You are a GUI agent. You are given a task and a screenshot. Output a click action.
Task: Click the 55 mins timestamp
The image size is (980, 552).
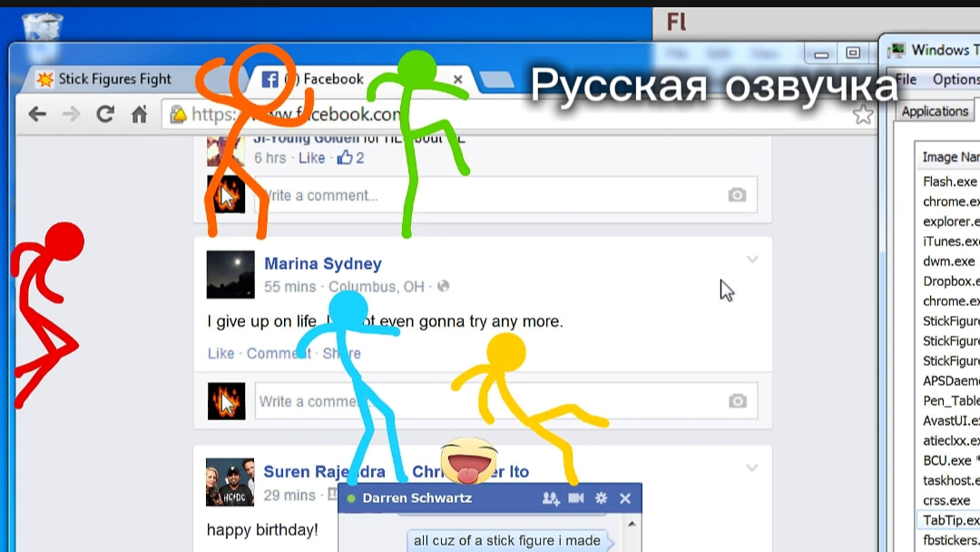290,287
